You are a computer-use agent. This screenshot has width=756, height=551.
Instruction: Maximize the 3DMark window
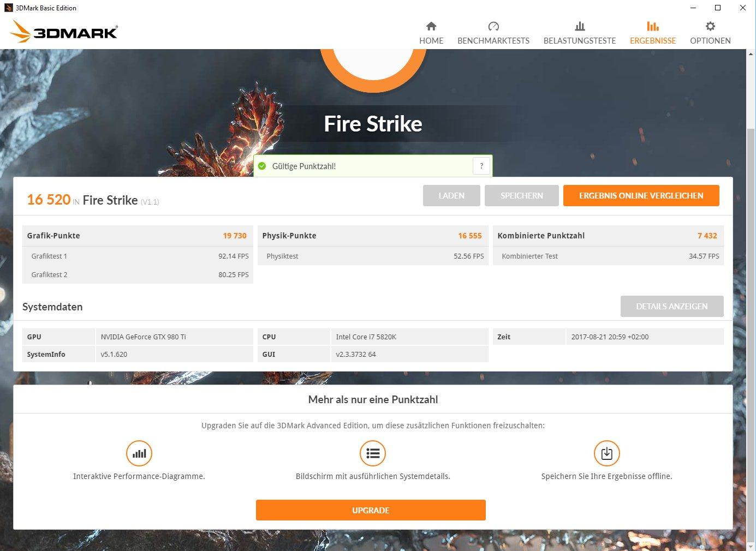click(718, 8)
